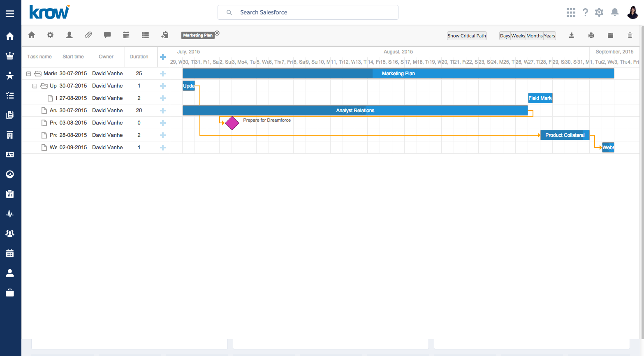644x356 pixels.
Task: Open the group people icon in the sidebar
Action: [10, 233]
